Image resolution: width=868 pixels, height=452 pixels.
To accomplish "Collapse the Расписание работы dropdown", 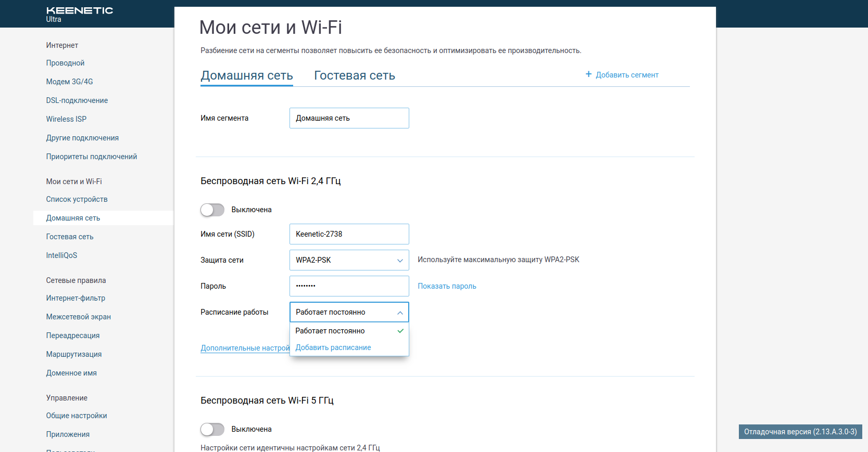I will [349, 312].
